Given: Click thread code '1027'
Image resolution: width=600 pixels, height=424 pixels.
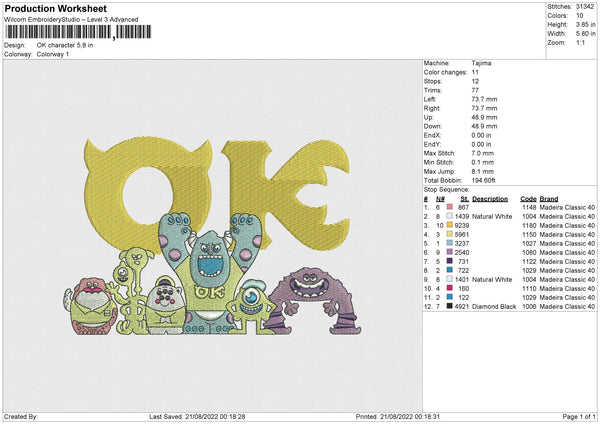Looking at the screenshot, I should (x=529, y=243).
